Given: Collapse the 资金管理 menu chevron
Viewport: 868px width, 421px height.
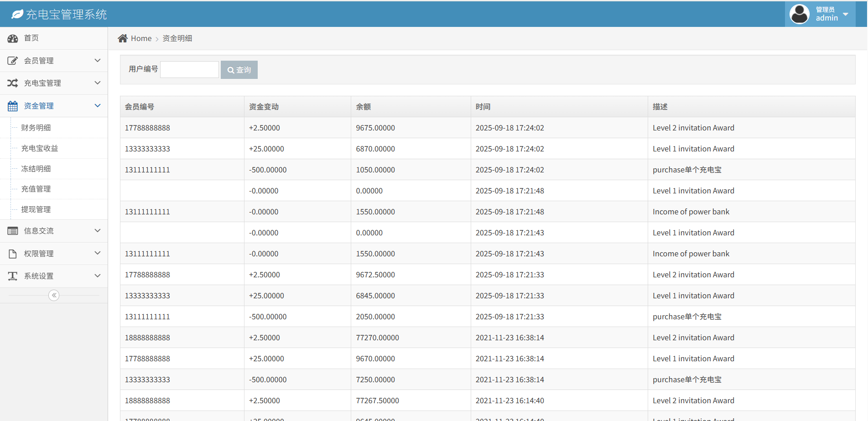Looking at the screenshot, I should click(97, 106).
